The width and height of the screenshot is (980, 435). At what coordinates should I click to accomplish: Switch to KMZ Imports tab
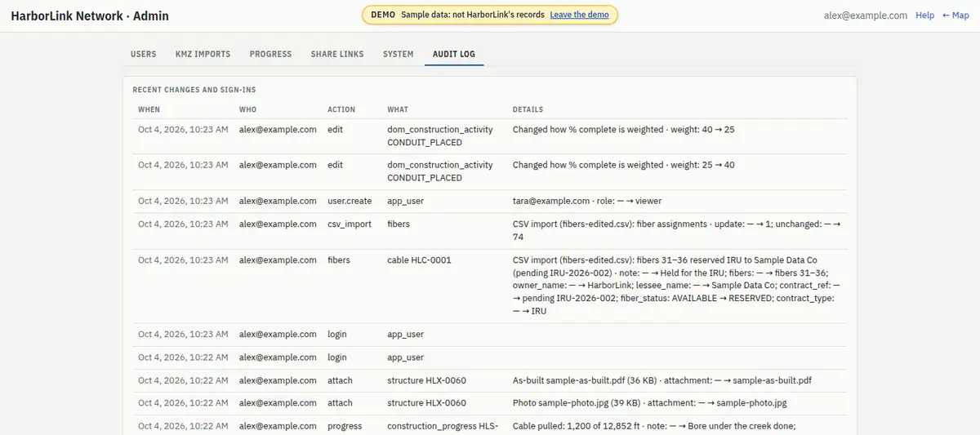[203, 54]
